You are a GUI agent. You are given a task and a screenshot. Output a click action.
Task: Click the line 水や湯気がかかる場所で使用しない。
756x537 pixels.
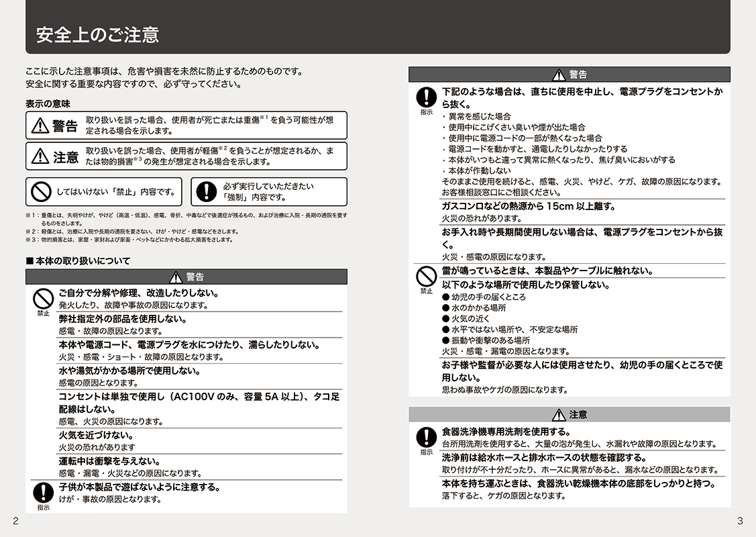point(129,371)
